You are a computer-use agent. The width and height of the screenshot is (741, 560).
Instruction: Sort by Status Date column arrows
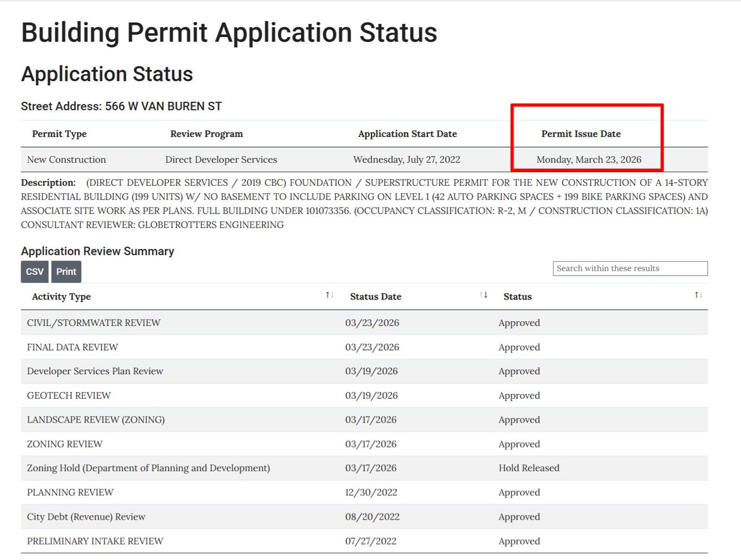(484, 295)
